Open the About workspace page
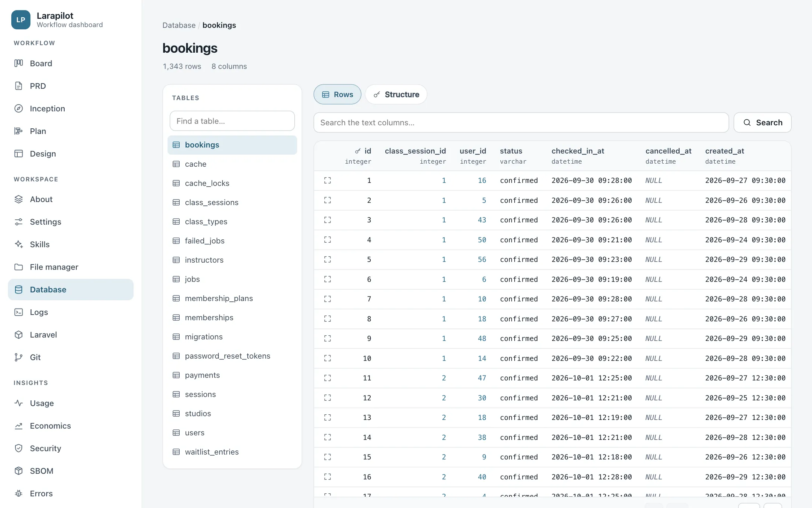The height and width of the screenshot is (508, 812). coord(71,199)
